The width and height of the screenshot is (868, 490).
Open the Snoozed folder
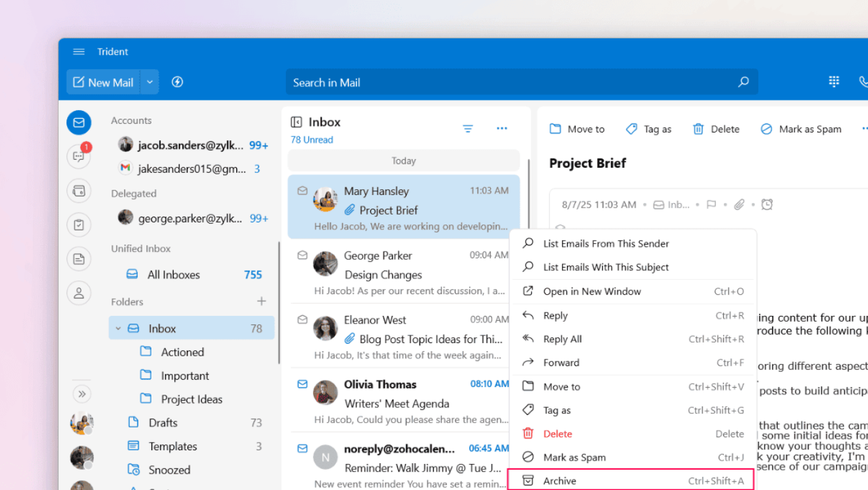pyautogui.click(x=192, y=470)
